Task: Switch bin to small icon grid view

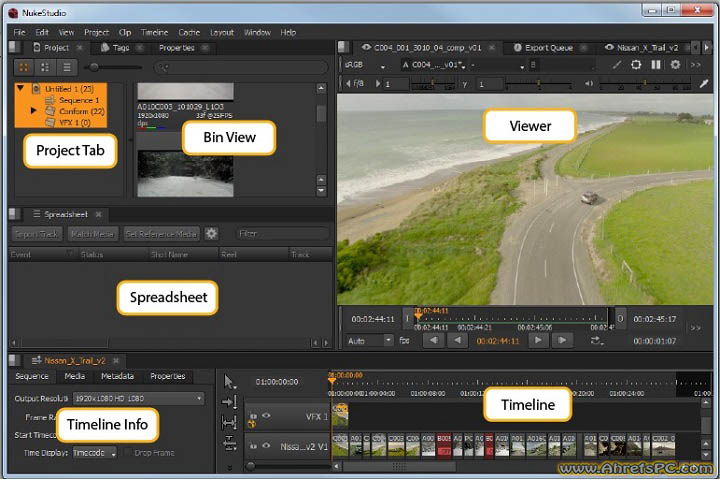Action: [x=45, y=68]
